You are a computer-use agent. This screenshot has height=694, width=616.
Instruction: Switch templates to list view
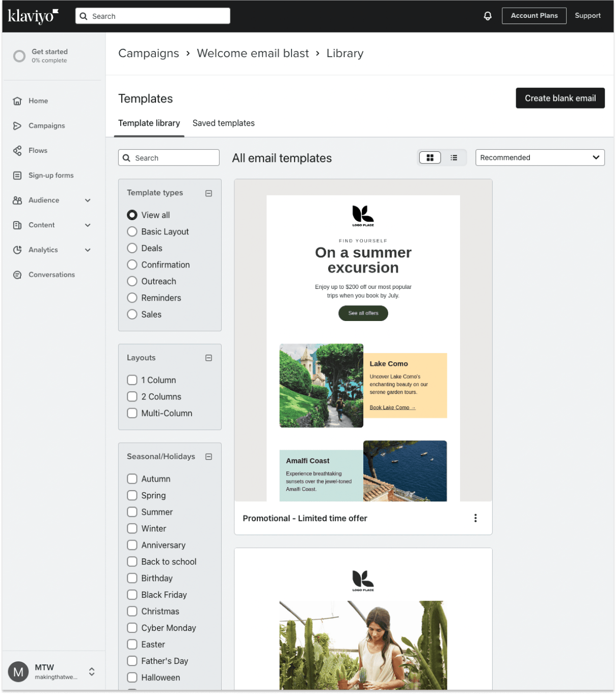(453, 157)
